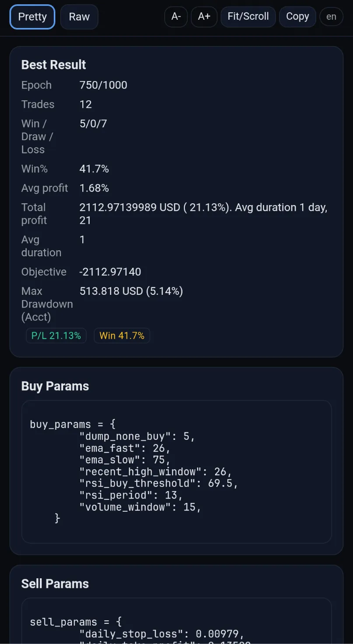Toggle Fit/Scroll display mode
The width and height of the screenshot is (353, 644).
click(248, 17)
